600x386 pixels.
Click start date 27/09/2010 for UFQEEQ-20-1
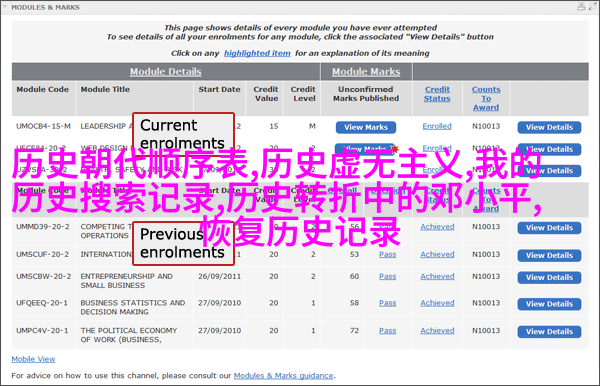coord(219,303)
